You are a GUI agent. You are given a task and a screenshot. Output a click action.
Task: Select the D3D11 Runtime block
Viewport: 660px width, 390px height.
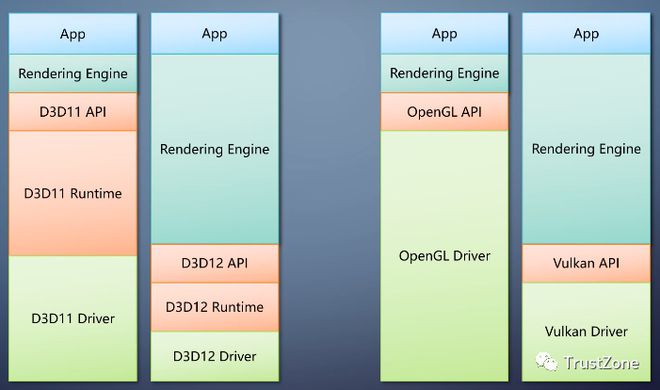pyautogui.click(x=73, y=194)
